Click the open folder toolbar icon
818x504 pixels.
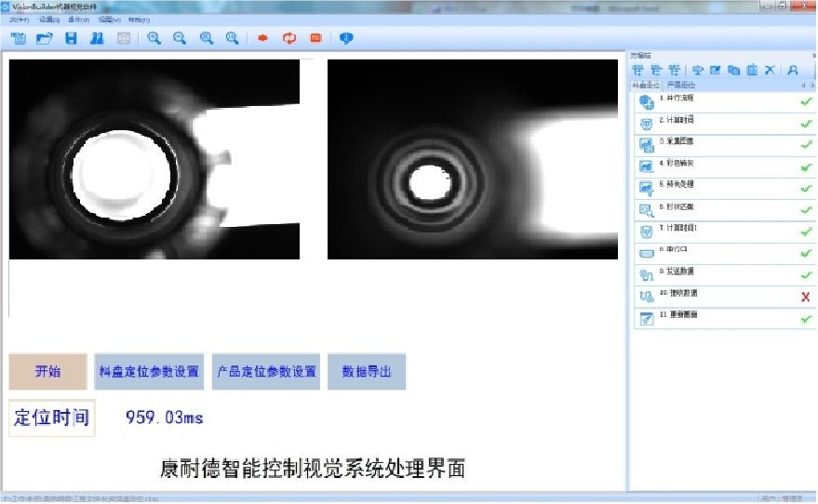44,39
